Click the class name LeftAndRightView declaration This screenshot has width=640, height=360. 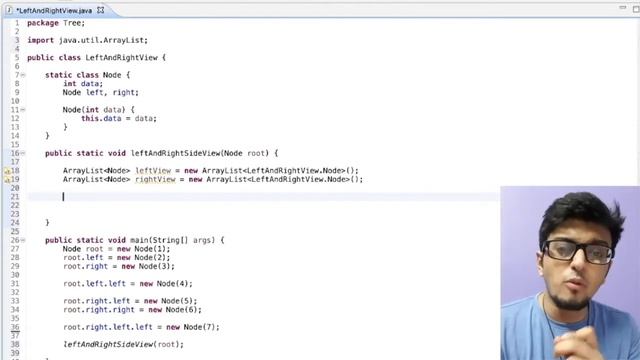pos(121,58)
